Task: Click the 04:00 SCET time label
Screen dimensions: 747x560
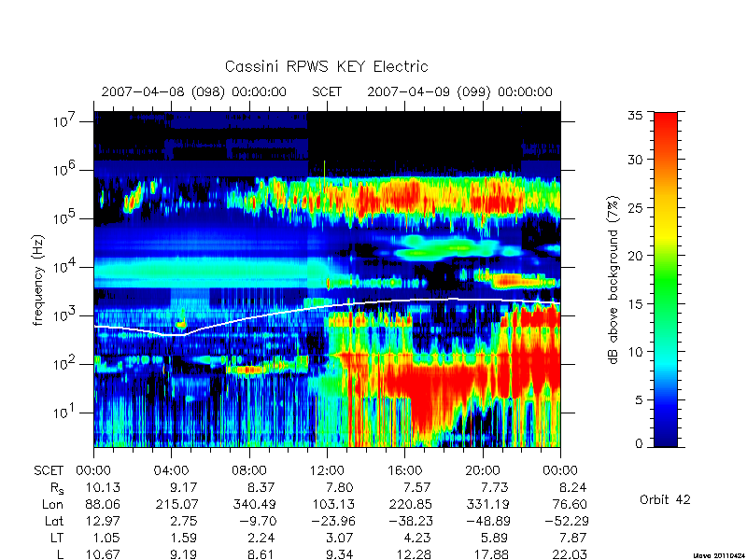Action: (171, 471)
